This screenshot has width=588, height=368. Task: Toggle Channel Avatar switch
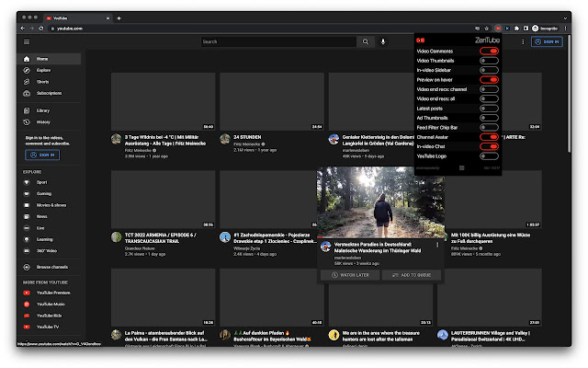(x=489, y=137)
